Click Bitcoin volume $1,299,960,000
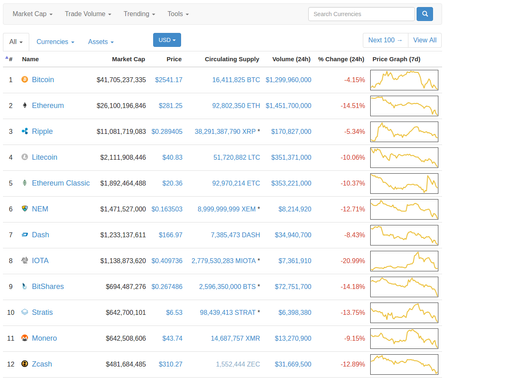Viewport: 508px width, 380px height. pyautogui.click(x=288, y=80)
